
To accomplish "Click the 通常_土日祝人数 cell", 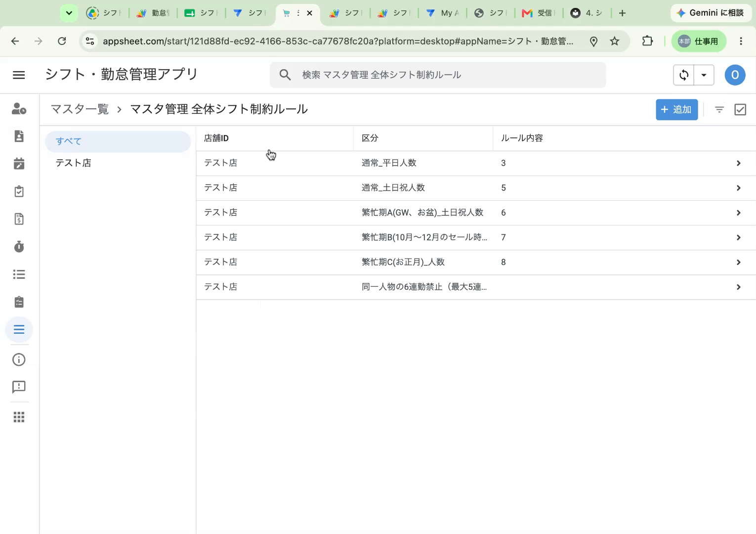I will 393,188.
